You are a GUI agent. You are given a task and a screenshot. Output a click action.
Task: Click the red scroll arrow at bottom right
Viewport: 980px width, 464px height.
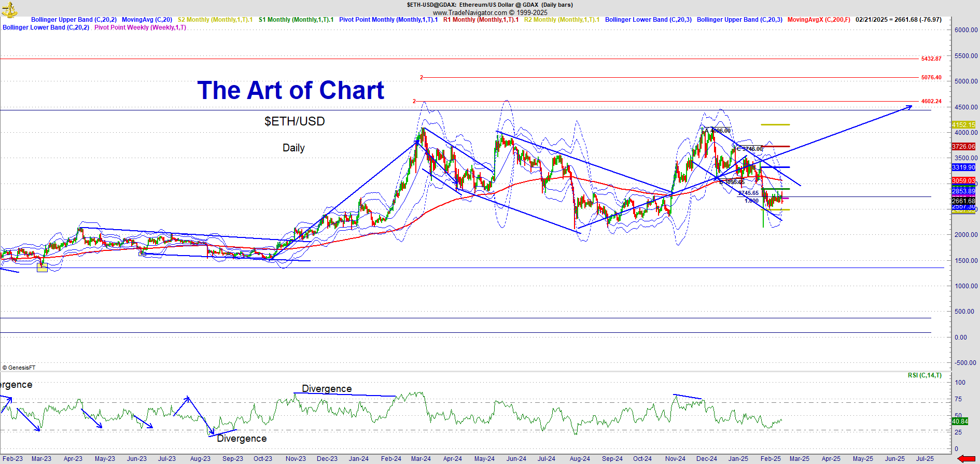[x=966, y=459]
